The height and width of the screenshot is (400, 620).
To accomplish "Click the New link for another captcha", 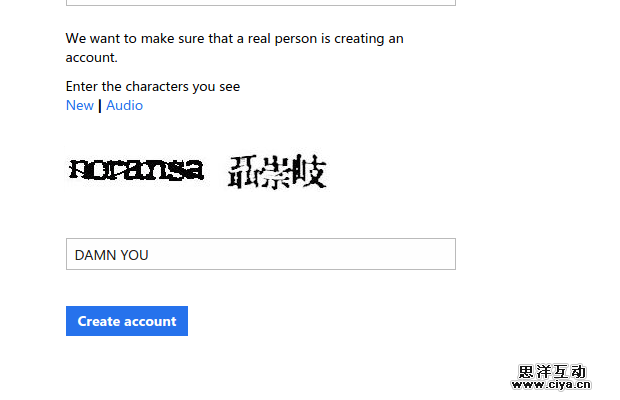I will click(79, 106).
